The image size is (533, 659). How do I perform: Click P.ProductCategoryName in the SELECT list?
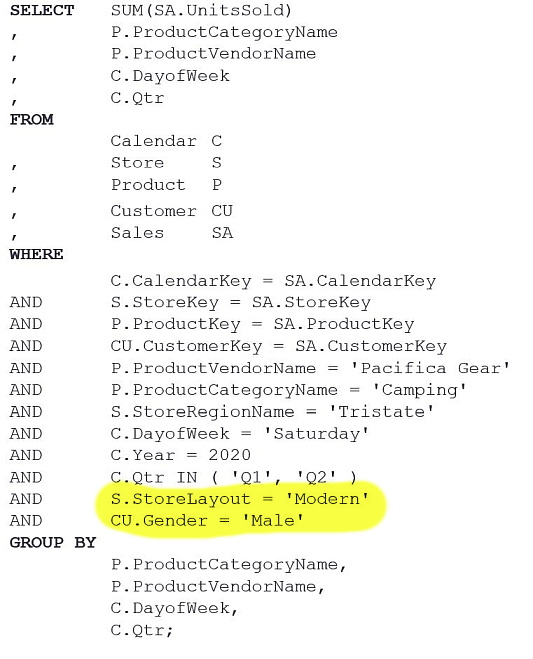click(224, 32)
